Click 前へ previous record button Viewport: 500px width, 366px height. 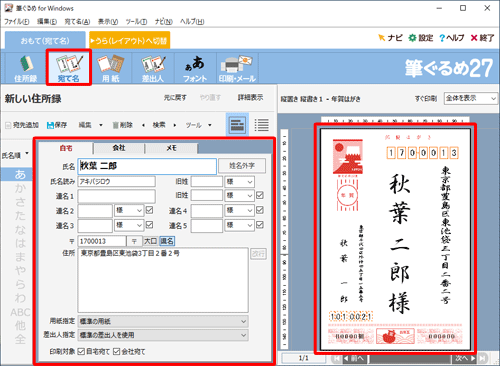pyautogui.click(x=354, y=358)
